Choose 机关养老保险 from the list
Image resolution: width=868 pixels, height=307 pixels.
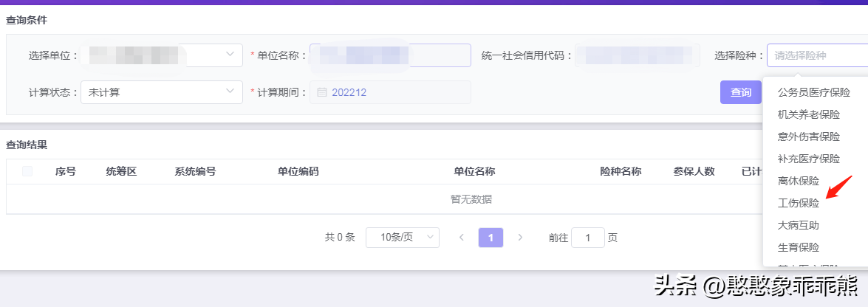808,114
